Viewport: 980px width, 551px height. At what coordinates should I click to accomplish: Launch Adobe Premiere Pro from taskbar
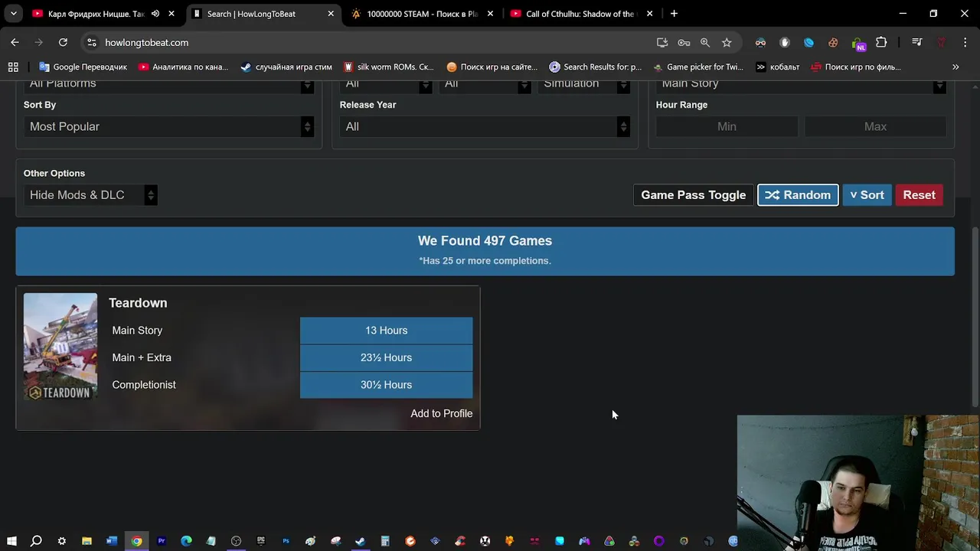pos(162,541)
